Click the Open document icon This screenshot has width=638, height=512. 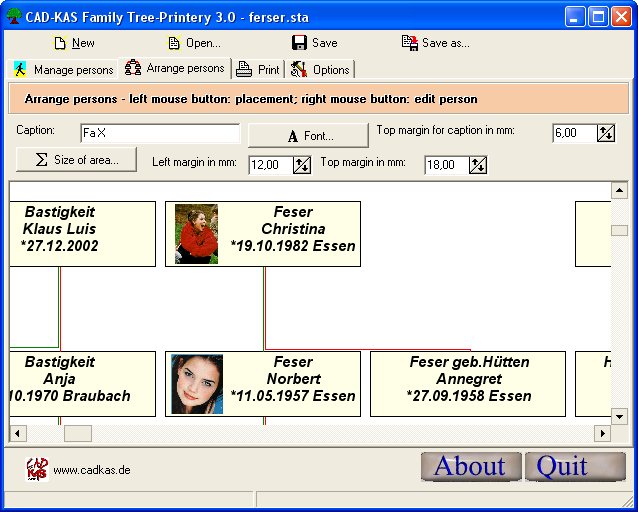(x=174, y=43)
